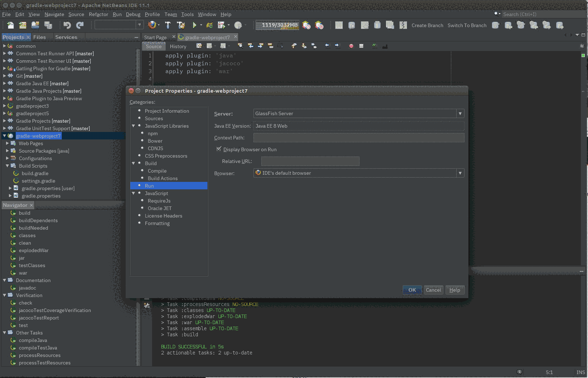This screenshot has height=378, width=588.
Task: Open the Browser dropdown listing IDE's default browser
Action: tap(460, 173)
